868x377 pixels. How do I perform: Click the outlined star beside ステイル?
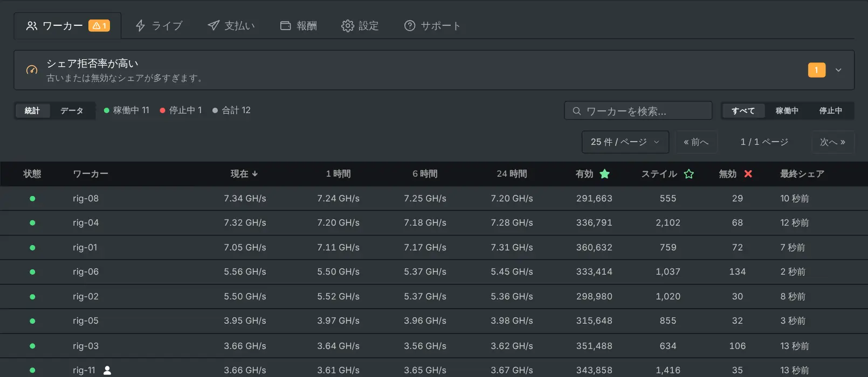point(689,174)
